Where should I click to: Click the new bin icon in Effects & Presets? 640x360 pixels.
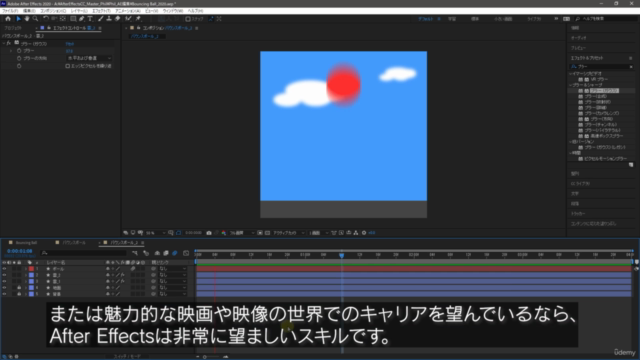(631, 165)
